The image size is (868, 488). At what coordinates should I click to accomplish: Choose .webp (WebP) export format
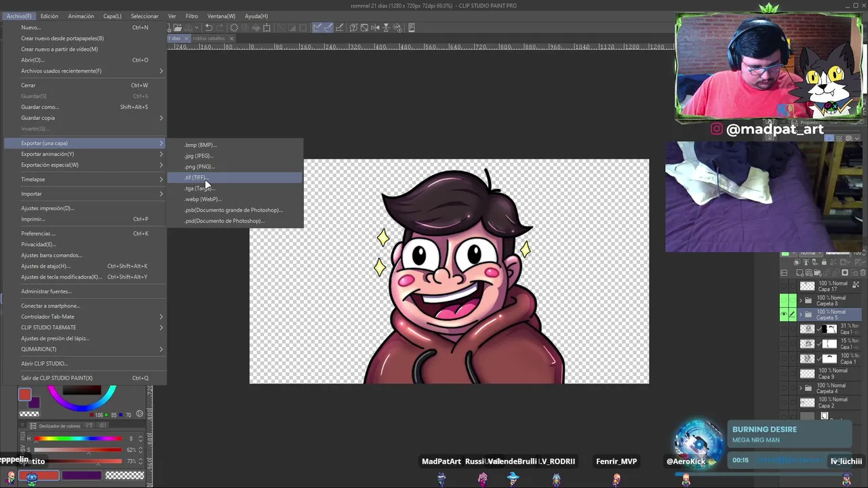[x=235, y=199]
